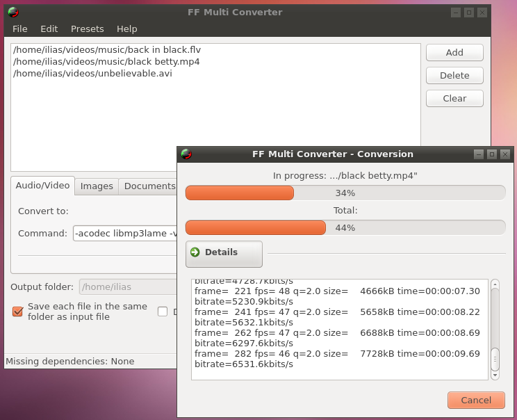Image resolution: width=517 pixels, height=420 pixels.
Task: Click the Total 44% progress bar
Action: coord(345,228)
